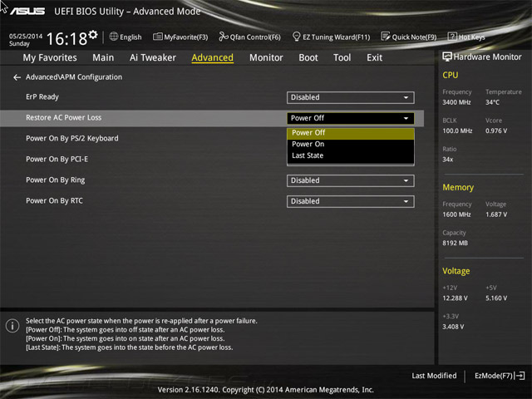Click the CPU section heading
The width and height of the screenshot is (532, 399).
[451, 75]
